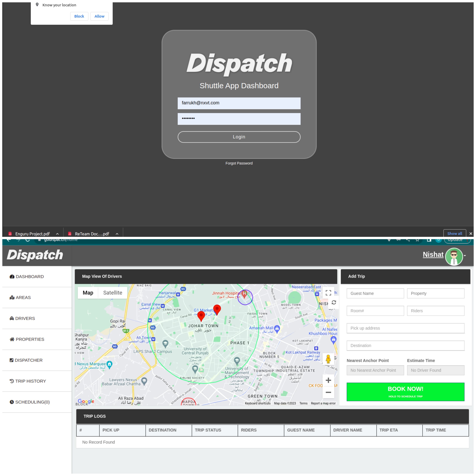Expand the Add Trip panel
This screenshot has height=476, width=476.
click(405, 276)
